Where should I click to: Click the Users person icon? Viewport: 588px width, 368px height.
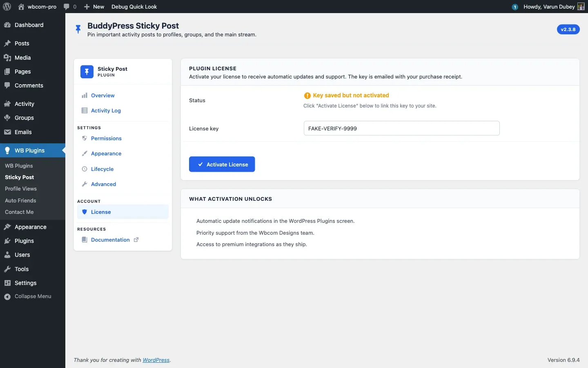pos(7,255)
